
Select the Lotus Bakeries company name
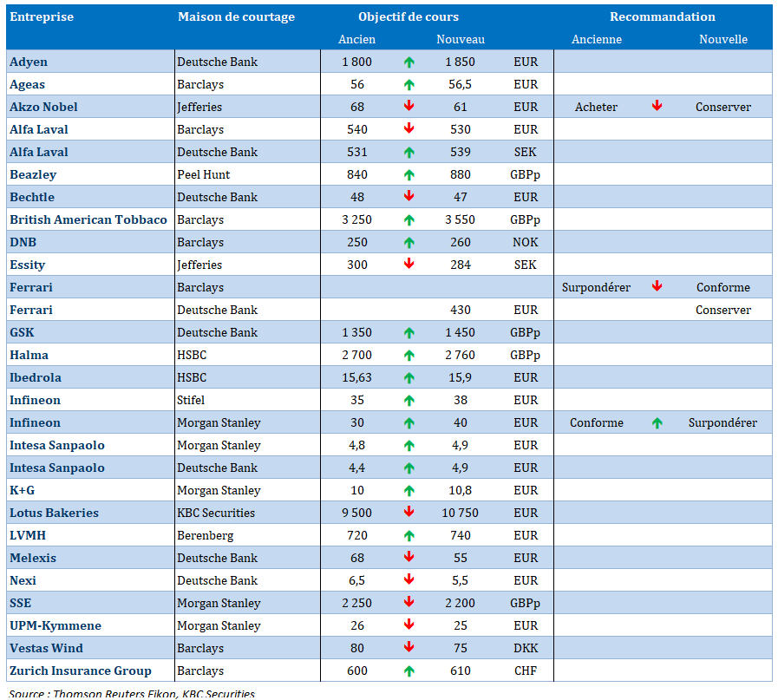54,513
